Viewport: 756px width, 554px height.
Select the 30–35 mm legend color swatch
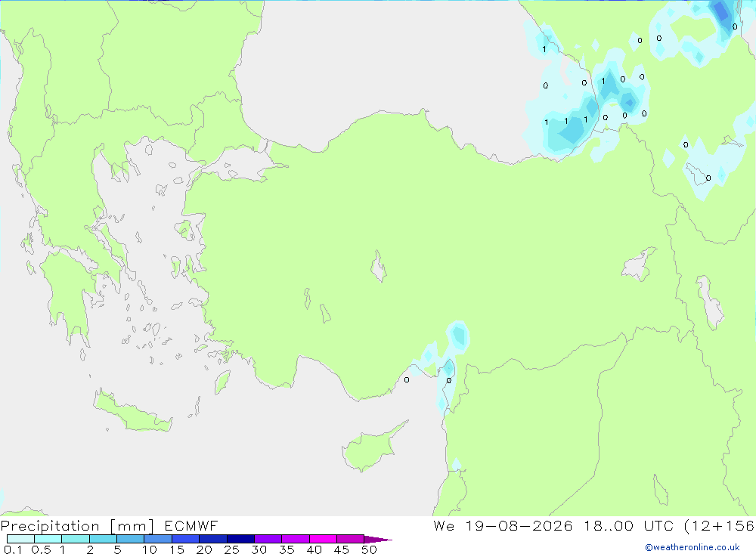(x=268, y=539)
